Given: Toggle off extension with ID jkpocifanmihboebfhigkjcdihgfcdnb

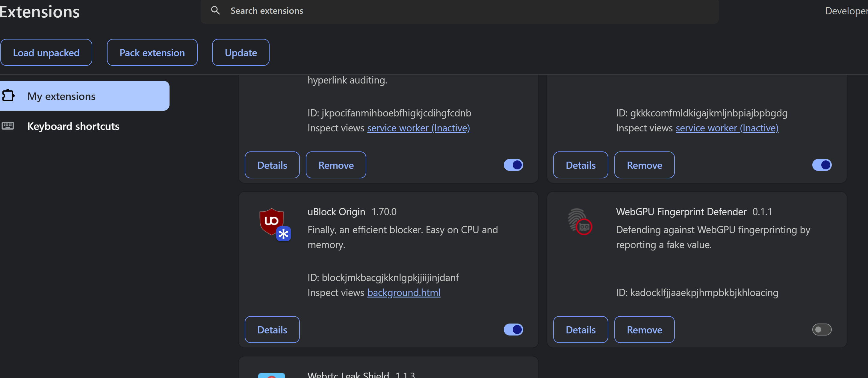Looking at the screenshot, I should [513, 165].
